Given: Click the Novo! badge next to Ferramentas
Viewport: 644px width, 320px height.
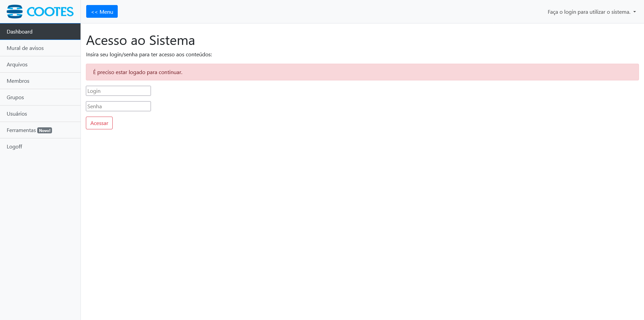Looking at the screenshot, I should [x=44, y=130].
